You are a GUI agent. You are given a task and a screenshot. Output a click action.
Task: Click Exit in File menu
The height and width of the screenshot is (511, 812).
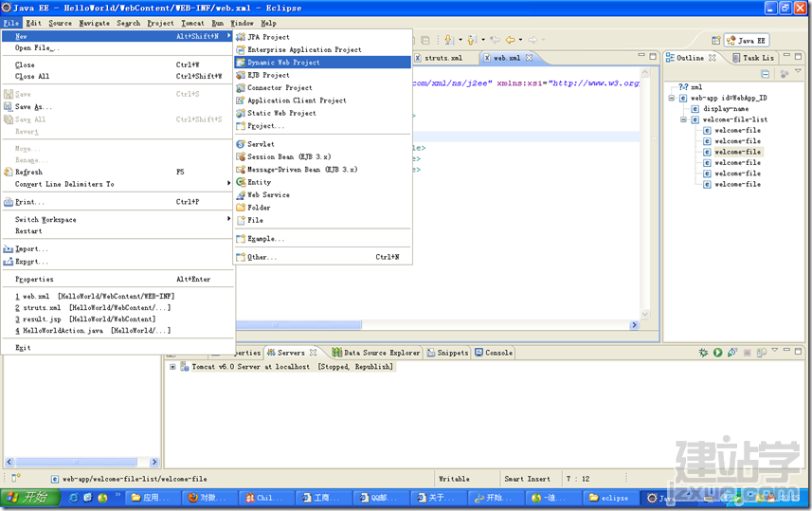point(117,348)
